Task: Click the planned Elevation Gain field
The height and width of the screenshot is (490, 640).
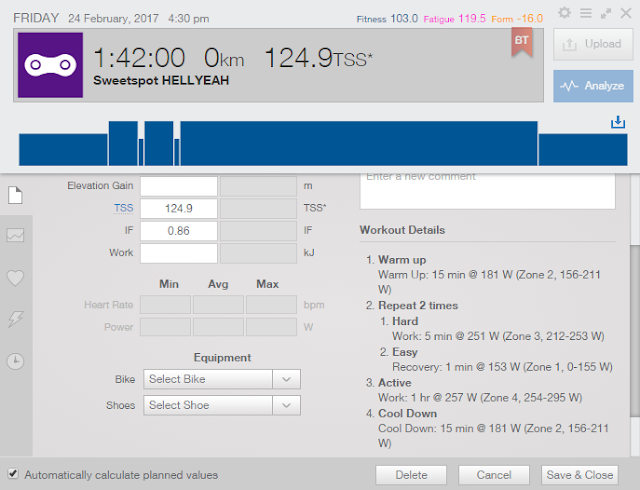Action: [x=179, y=186]
